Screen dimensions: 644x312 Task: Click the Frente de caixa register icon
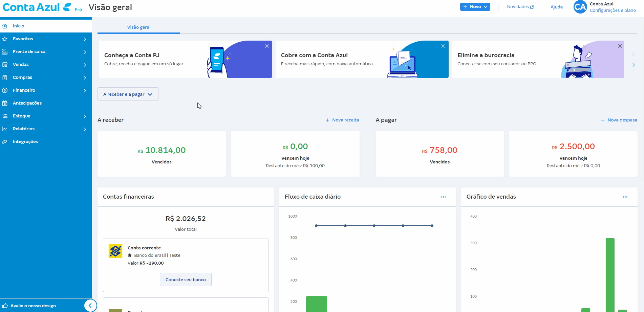(5, 52)
